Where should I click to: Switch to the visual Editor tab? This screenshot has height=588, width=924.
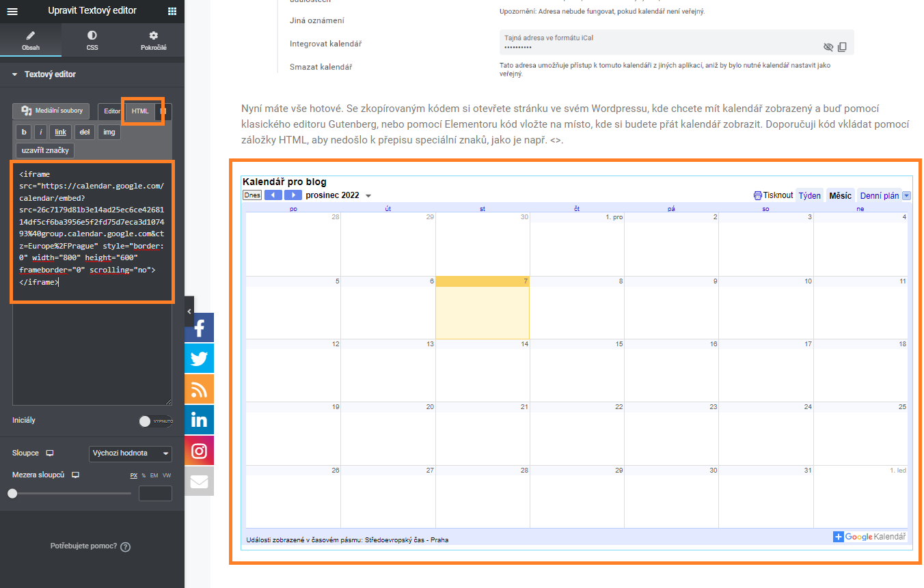[112, 111]
